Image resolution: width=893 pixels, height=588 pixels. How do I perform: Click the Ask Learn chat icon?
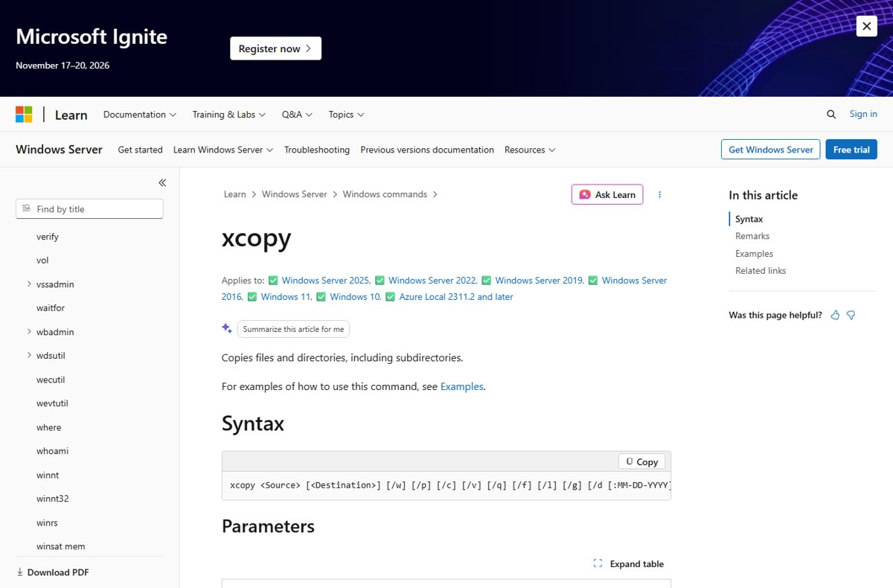(x=585, y=194)
